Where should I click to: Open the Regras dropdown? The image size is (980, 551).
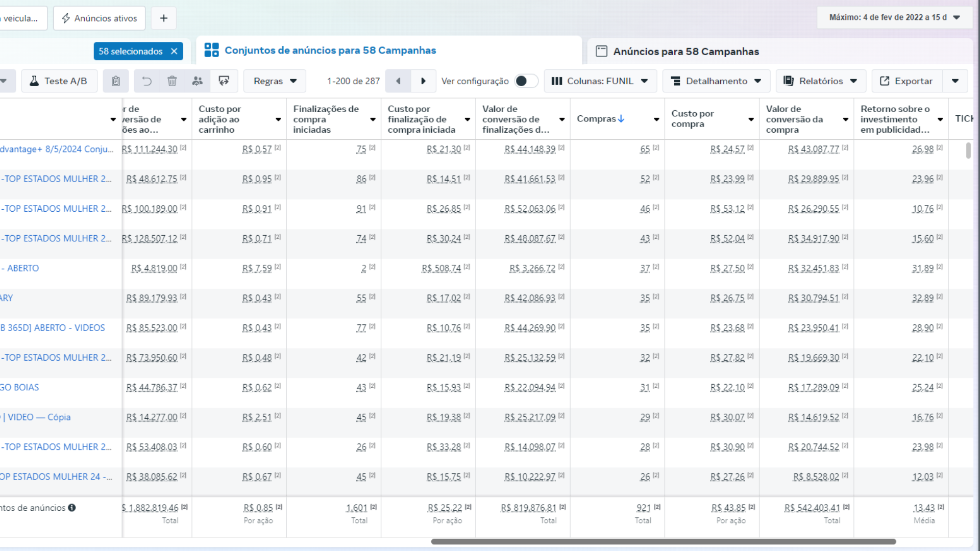coord(275,81)
